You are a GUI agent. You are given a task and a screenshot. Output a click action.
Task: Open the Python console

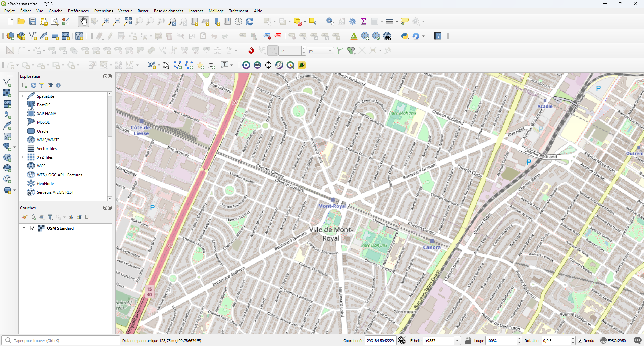pyautogui.click(x=405, y=36)
